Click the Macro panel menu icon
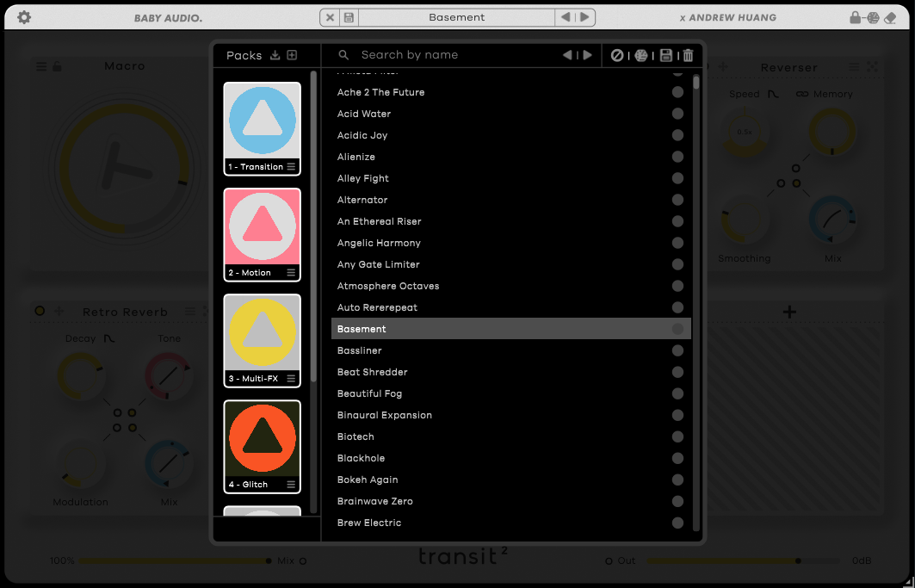 pos(41,66)
